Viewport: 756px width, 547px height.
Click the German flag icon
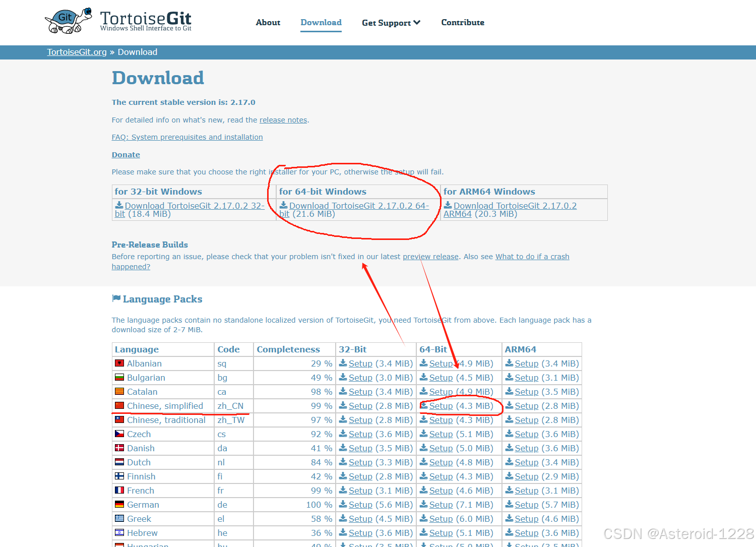coord(119,505)
